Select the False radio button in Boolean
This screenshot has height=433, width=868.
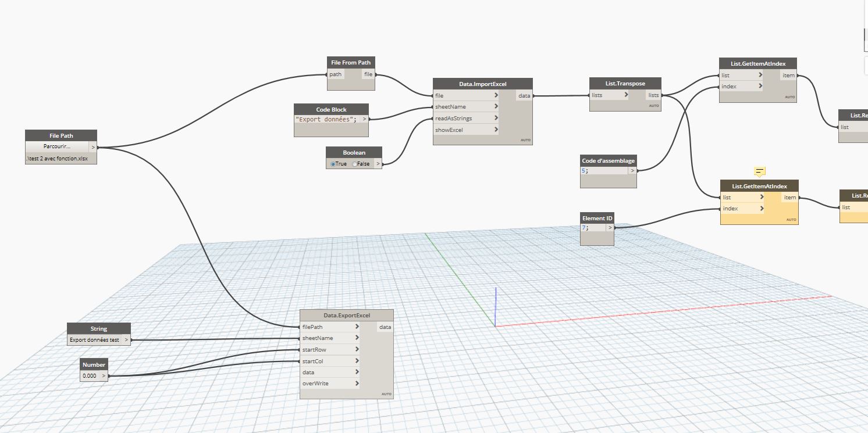pos(354,164)
